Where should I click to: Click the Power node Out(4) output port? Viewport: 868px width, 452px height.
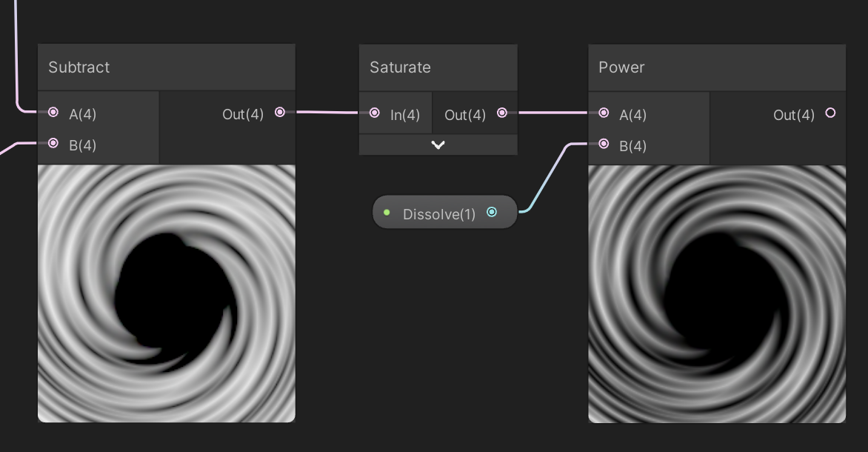click(830, 113)
